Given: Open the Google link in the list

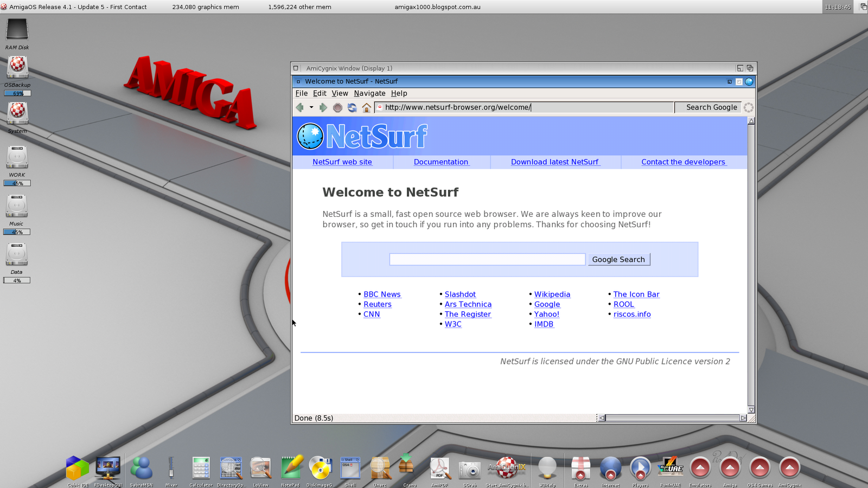Looking at the screenshot, I should click(x=547, y=304).
